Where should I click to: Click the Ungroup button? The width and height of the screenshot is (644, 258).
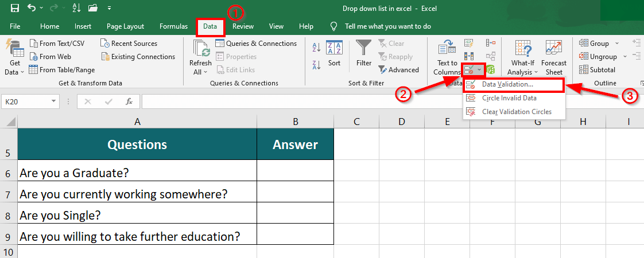click(599, 57)
